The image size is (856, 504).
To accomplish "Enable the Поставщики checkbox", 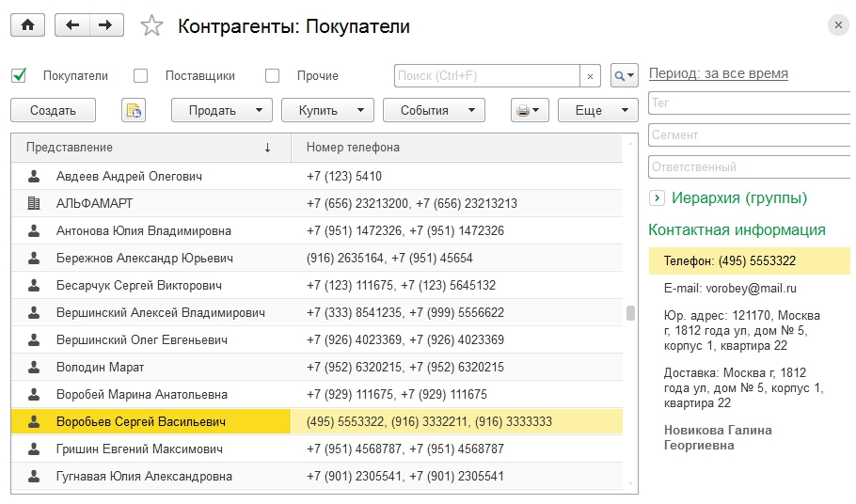I will 141,75.
